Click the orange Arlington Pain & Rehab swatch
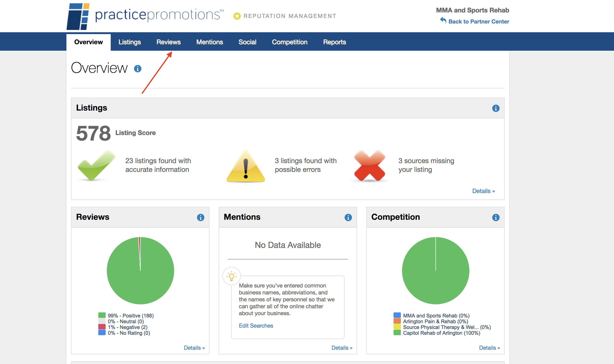This screenshot has width=614, height=364. coord(397,321)
